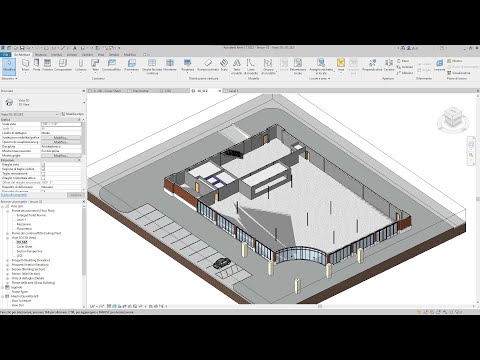
Task: Close the Proprietà palette
Action: pos(84,91)
